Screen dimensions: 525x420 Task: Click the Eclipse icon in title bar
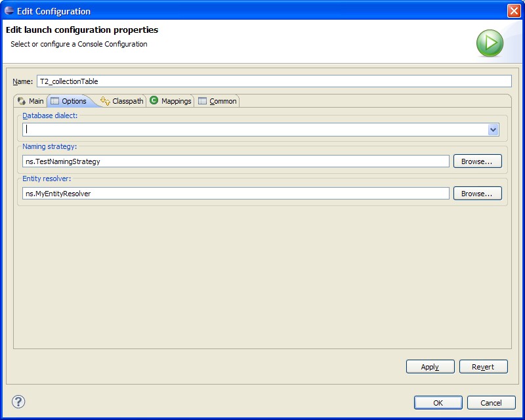click(x=9, y=10)
